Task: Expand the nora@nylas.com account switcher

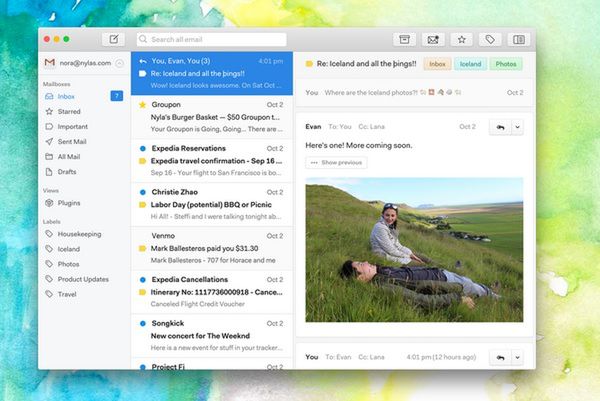Action: pos(119,63)
